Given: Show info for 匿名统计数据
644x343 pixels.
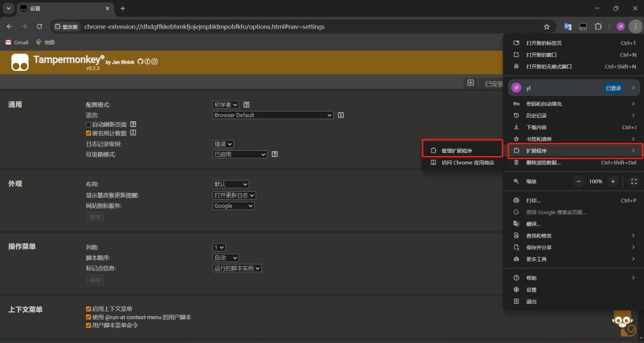Looking at the screenshot, I should click(x=133, y=133).
